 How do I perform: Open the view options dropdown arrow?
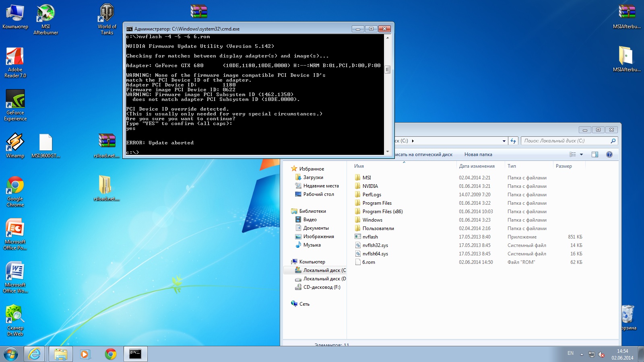click(x=581, y=154)
